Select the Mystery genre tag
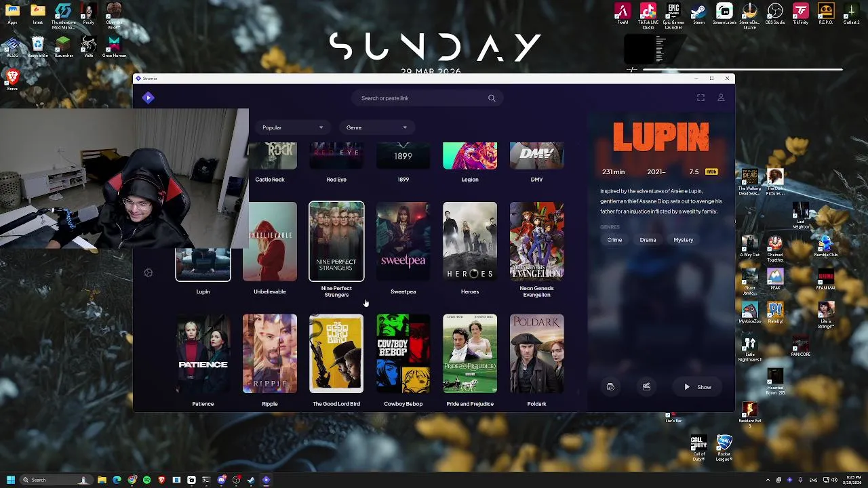This screenshot has height=488, width=868. [683, 240]
